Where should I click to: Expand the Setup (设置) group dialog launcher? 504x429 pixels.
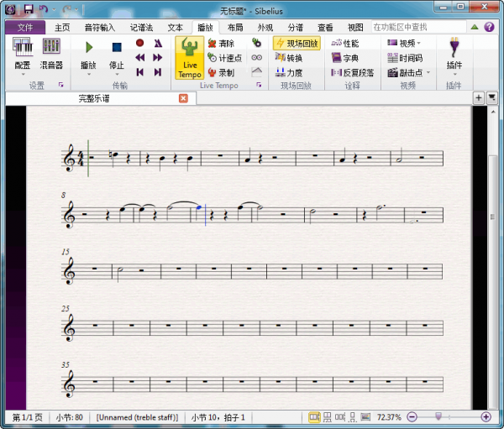tap(60, 86)
